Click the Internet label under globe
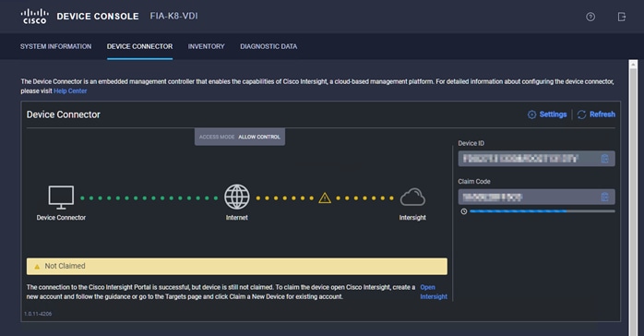This screenshot has width=644, height=336. (x=236, y=218)
